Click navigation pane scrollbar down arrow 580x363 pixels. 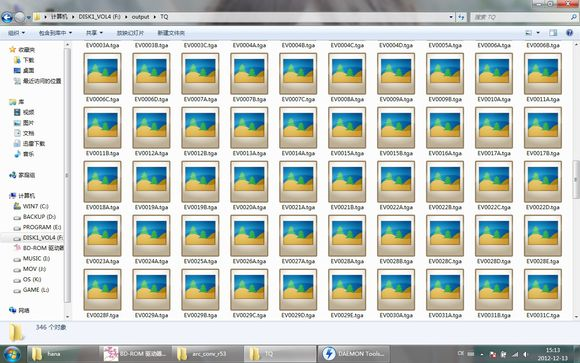point(67,317)
